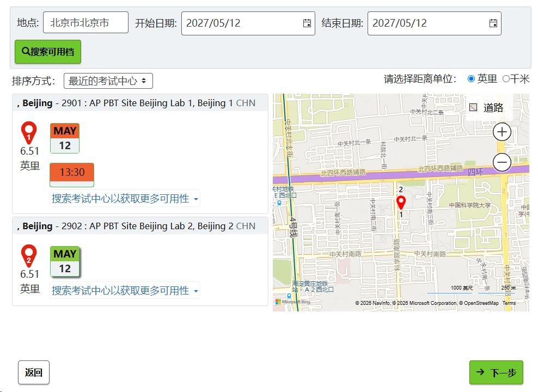Select 英里 distance unit radio
The image size is (538, 392).
pos(471,79)
